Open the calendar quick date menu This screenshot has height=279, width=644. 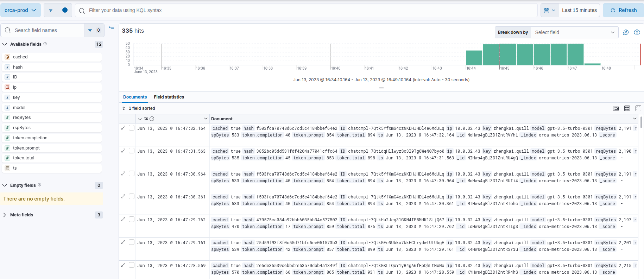coord(549,10)
